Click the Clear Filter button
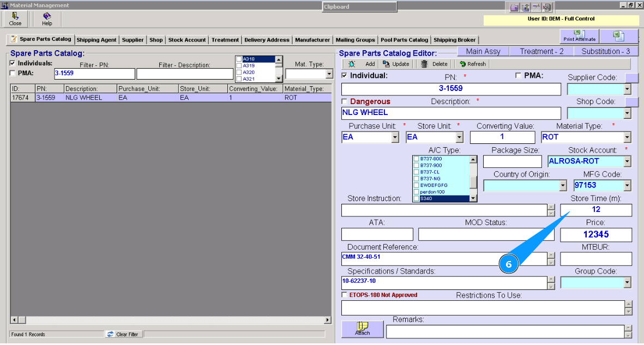 [123, 334]
